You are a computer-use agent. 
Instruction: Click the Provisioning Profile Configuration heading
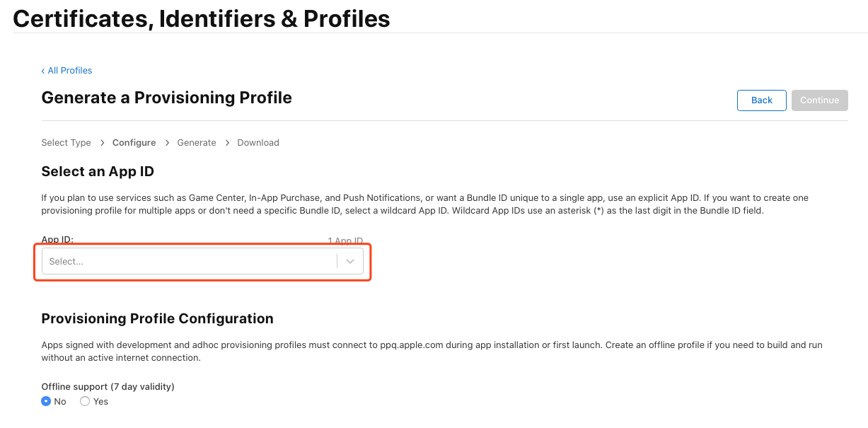click(x=157, y=318)
